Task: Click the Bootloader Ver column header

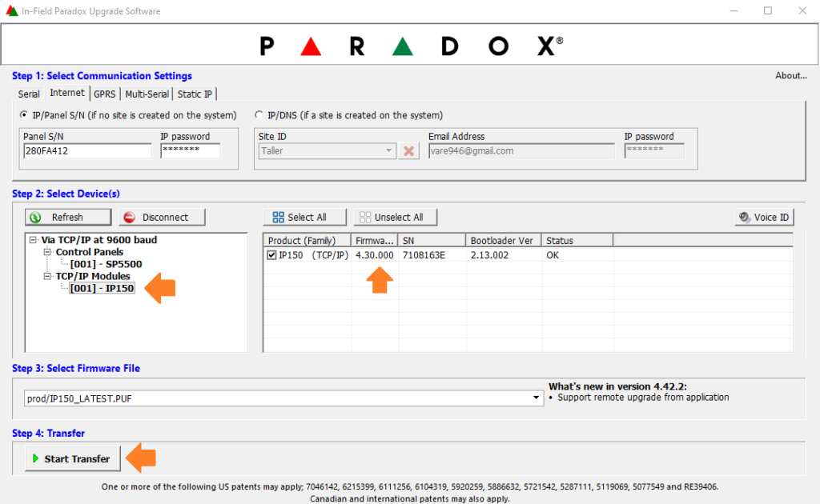Action: (504, 241)
